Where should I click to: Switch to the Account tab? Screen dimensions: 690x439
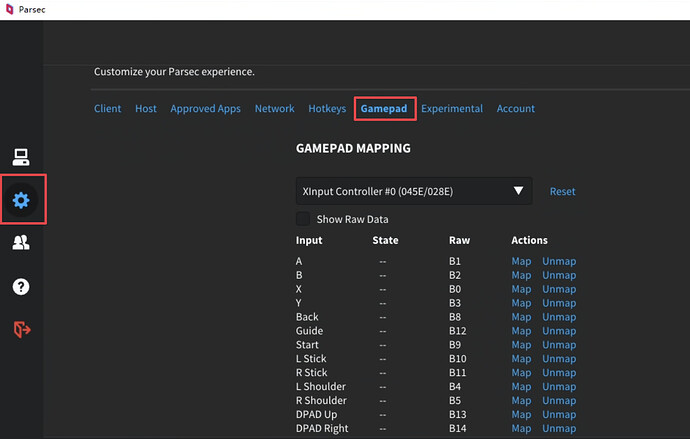[x=516, y=109]
